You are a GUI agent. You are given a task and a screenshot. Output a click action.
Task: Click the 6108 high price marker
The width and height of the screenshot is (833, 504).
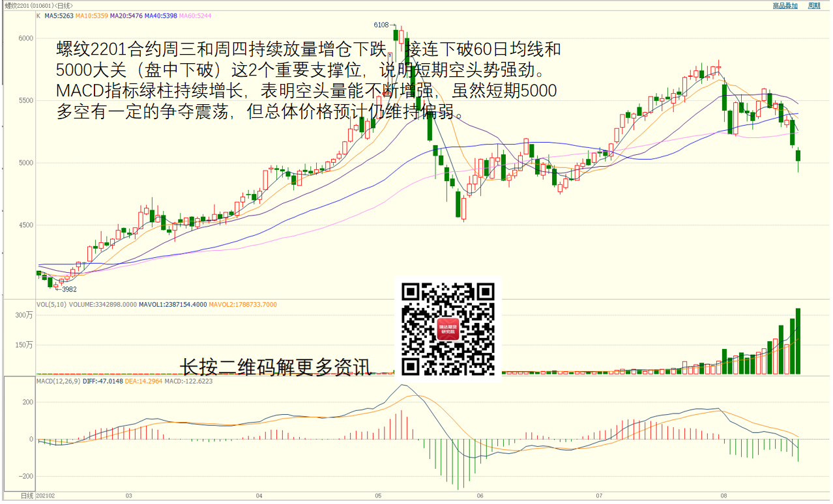[381, 25]
